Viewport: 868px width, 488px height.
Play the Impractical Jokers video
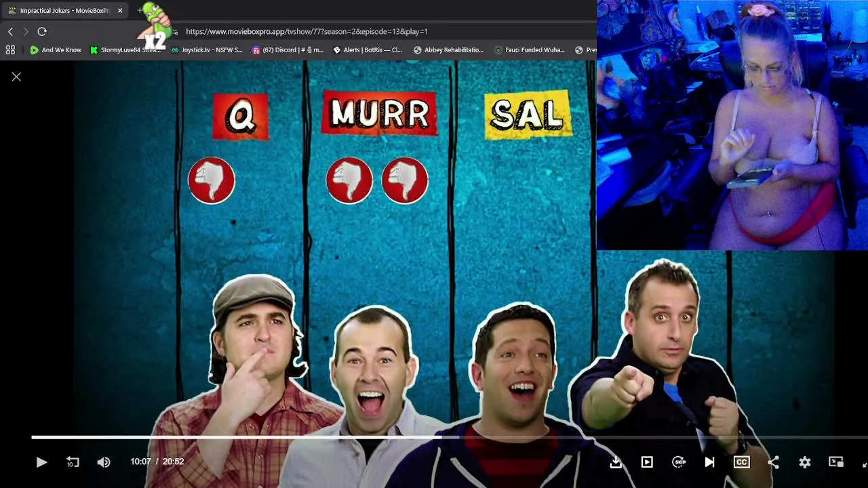41,462
